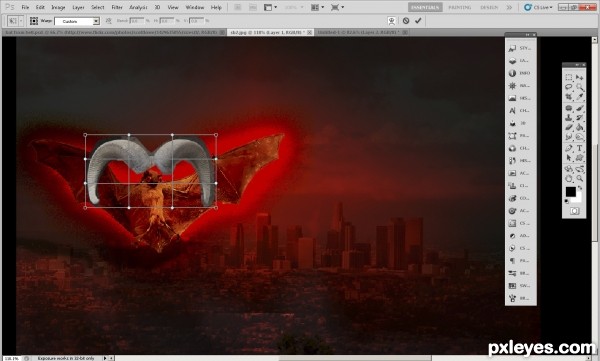
Task: Set the foreground color swatch
Action: click(x=570, y=191)
